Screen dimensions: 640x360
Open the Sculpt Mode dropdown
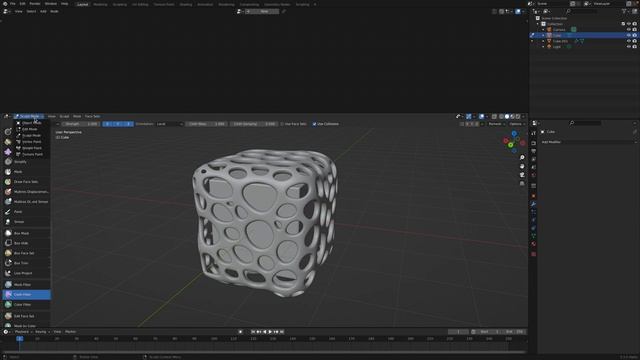(x=29, y=116)
